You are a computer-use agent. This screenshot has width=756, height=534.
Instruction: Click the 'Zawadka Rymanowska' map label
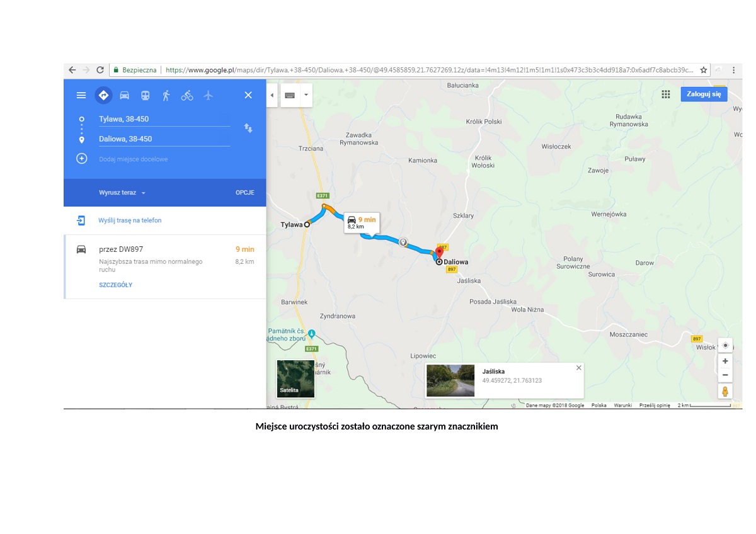coord(359,139)
